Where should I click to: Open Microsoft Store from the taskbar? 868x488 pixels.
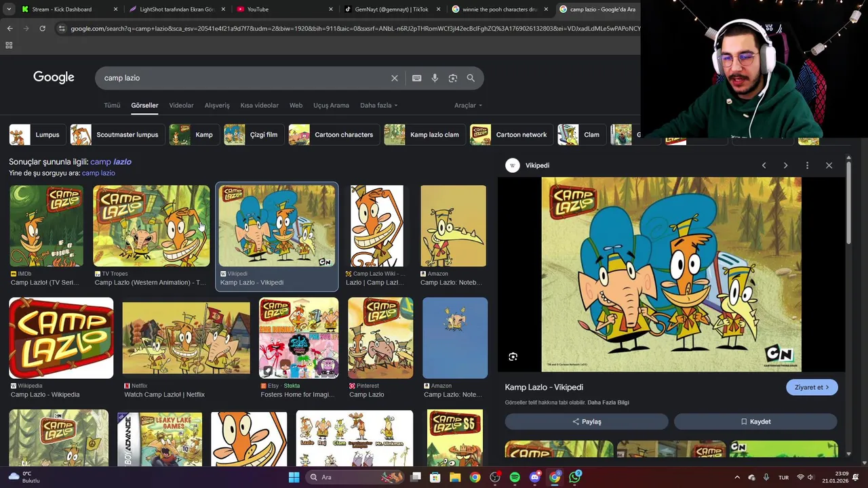pyautogui.click(x=435, y=477)
